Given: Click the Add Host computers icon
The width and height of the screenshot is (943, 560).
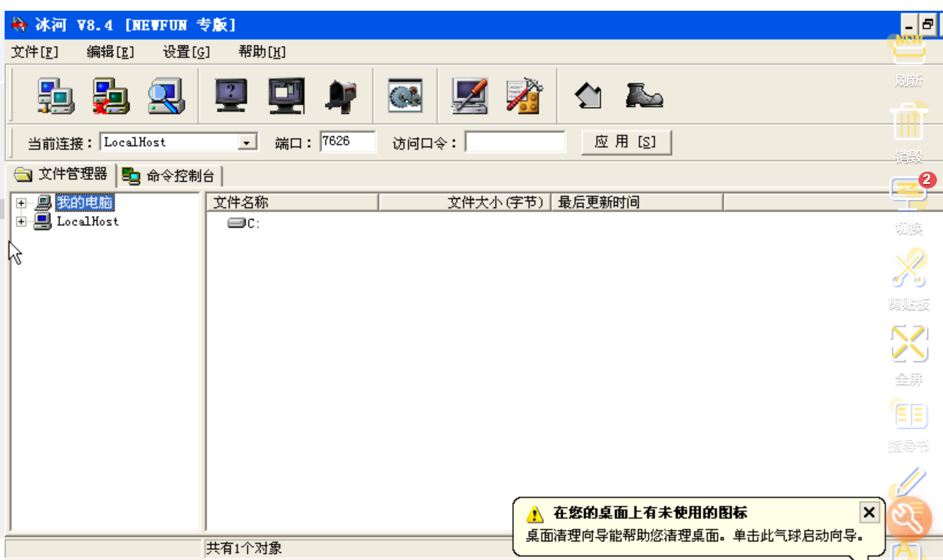Looking at the screenshot, I should pos(56,97).
